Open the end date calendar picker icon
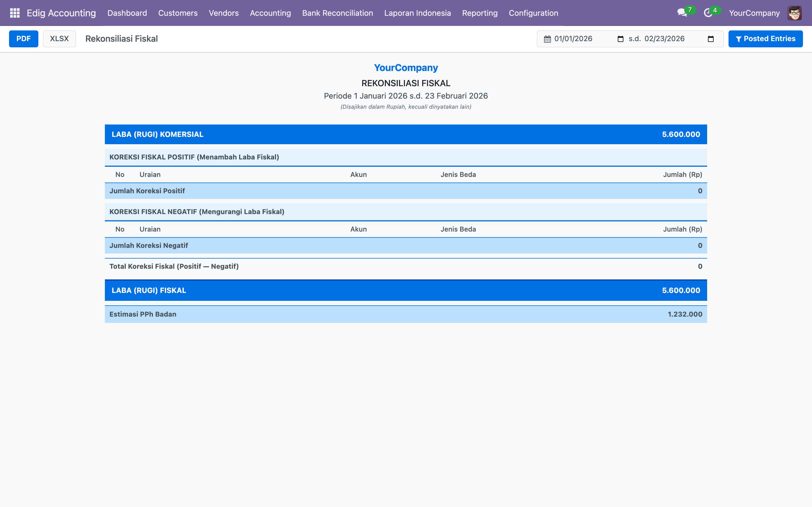Screen dimensions: 812x507 coord(711,39)
